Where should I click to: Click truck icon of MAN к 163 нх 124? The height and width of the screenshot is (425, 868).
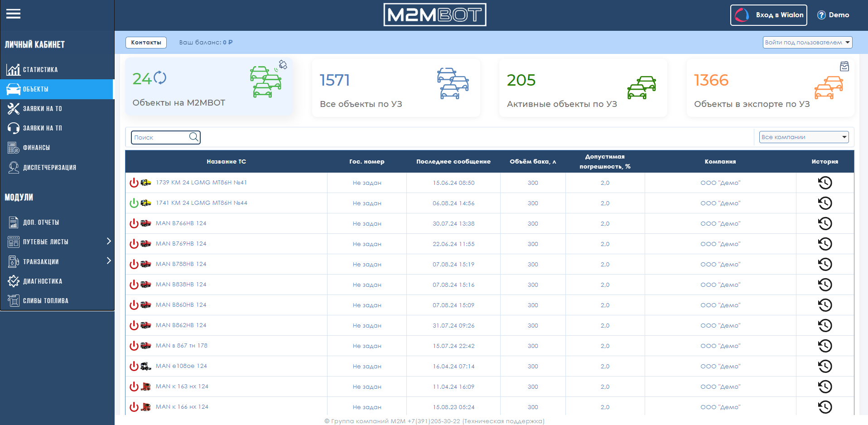[145, 386]
